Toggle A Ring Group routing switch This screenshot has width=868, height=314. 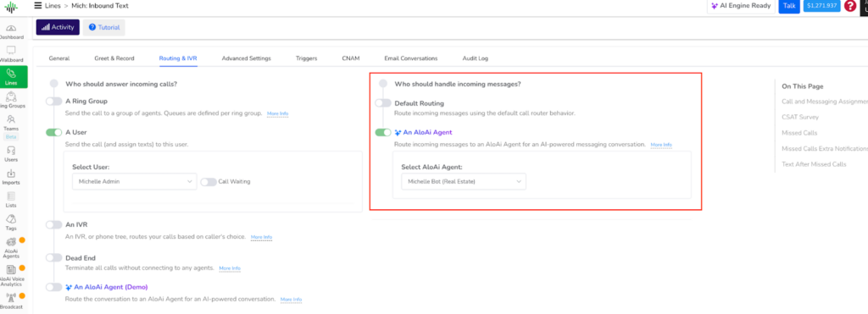pos(53,102)
